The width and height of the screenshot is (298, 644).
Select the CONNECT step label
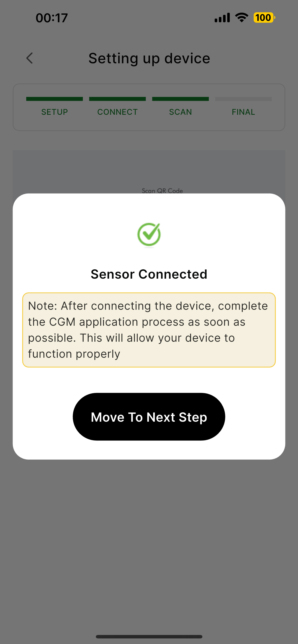(x=118, y=112)
